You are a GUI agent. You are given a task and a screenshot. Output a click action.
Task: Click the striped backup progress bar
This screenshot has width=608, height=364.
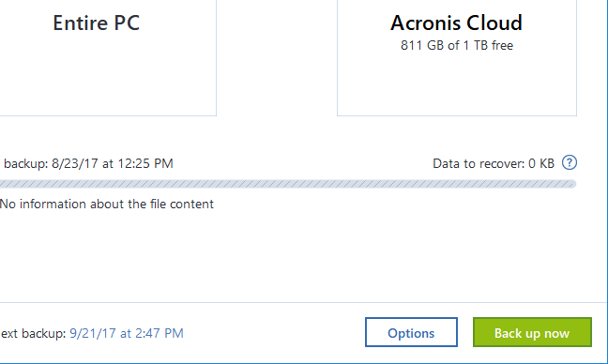pyautogui.click(x=288, y=184)
